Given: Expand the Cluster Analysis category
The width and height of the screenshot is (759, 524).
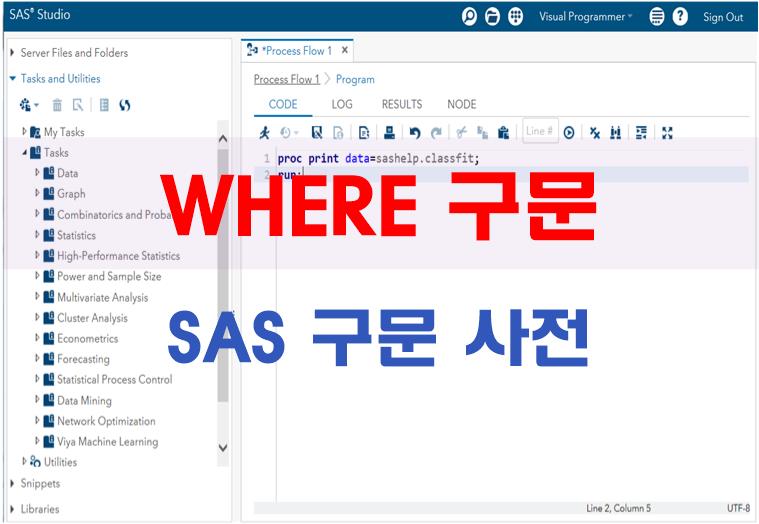Looking at the screenshot, I should (37, 317).
